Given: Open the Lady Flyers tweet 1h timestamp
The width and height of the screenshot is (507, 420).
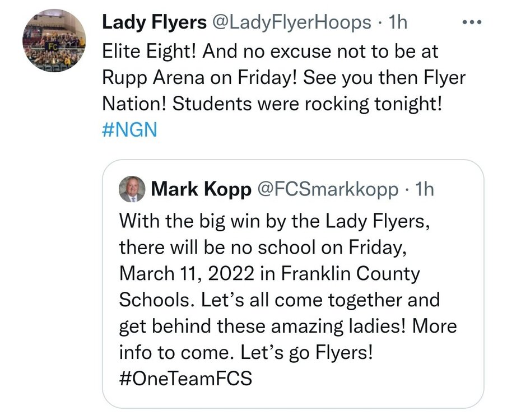Looking at the screenshot, I should tap(398, 22).
